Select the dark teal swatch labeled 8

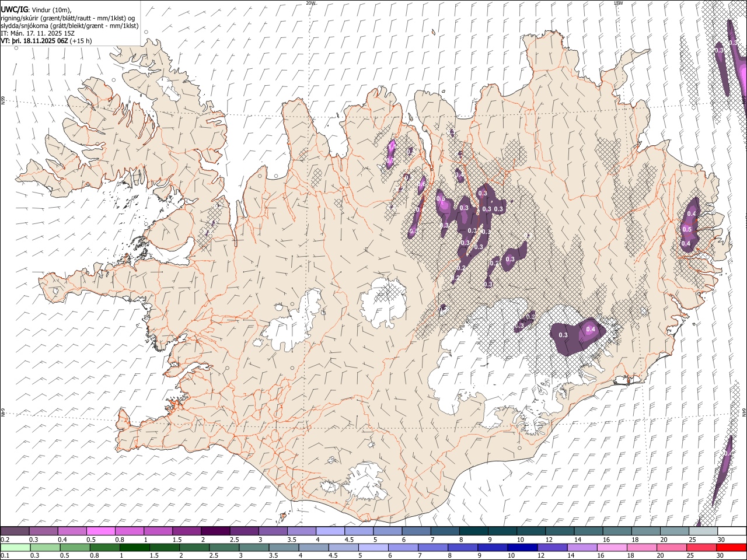click(473, 531)
